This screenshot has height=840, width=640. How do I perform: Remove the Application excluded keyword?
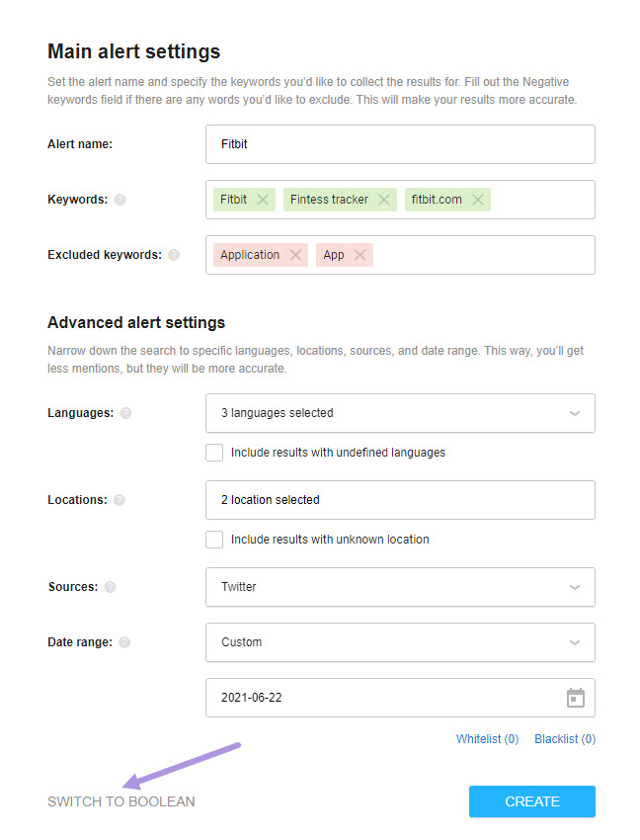point(295,255)
